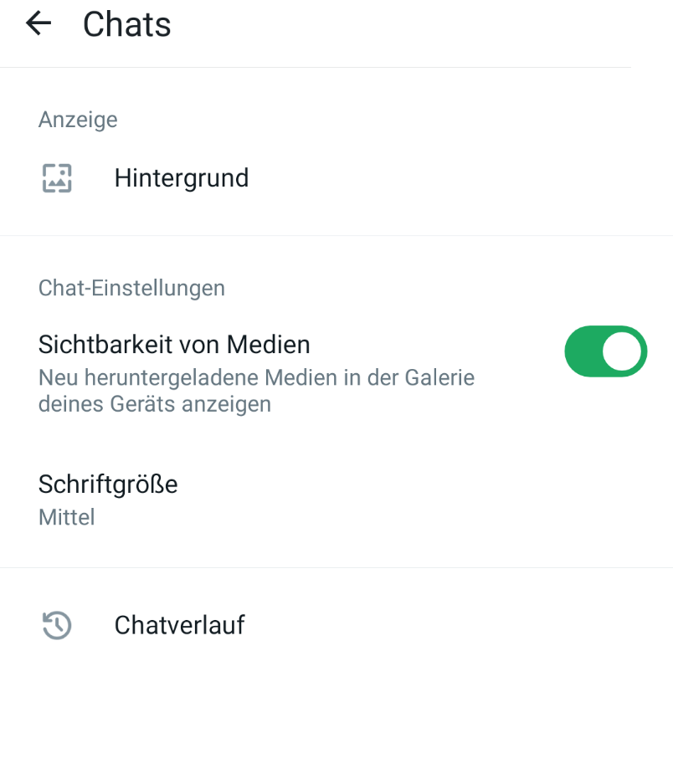Image resolution: width=673 pixels, height=784 pixels.
Task: Click the text 'deines Geräts anzeigen'
Action: click(155, 405)
